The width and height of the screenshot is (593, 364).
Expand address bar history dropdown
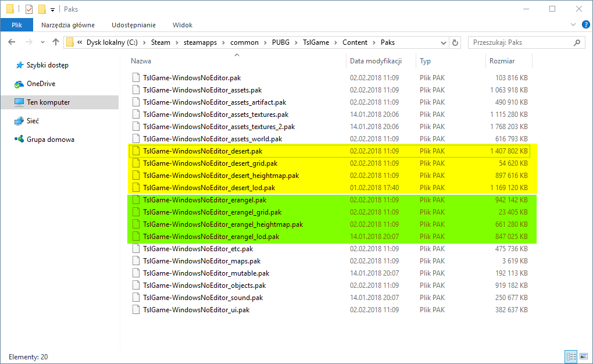tap(443, 43)
